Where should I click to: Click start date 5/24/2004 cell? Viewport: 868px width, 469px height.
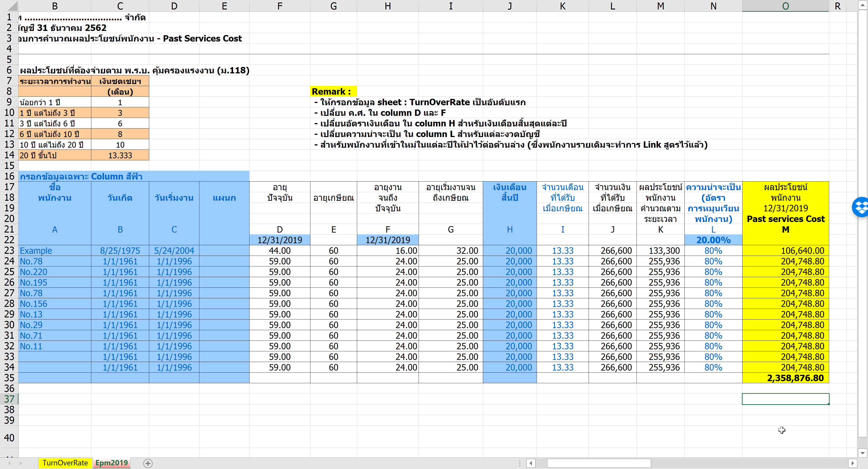tap(174, 250)
